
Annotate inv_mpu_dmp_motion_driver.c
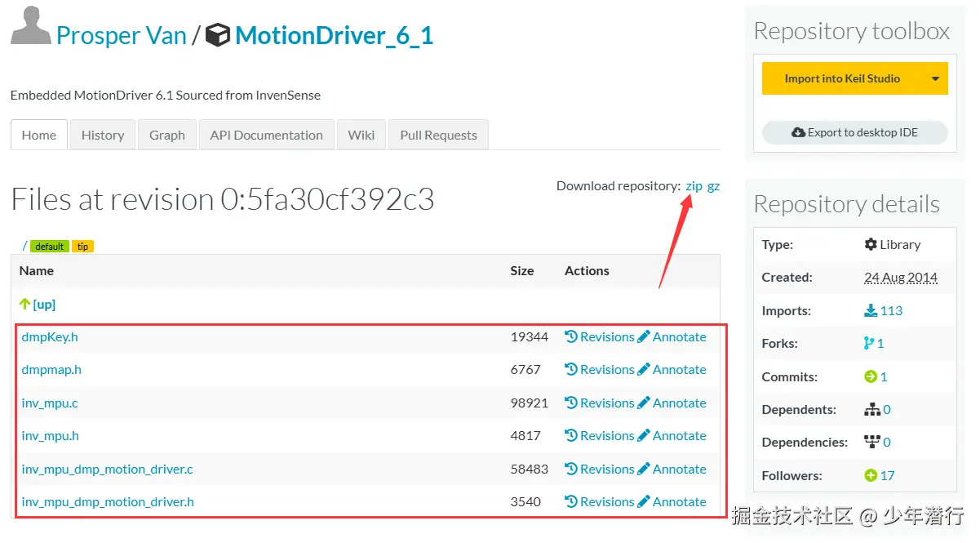pyautogui.click(x=672, y=469)
